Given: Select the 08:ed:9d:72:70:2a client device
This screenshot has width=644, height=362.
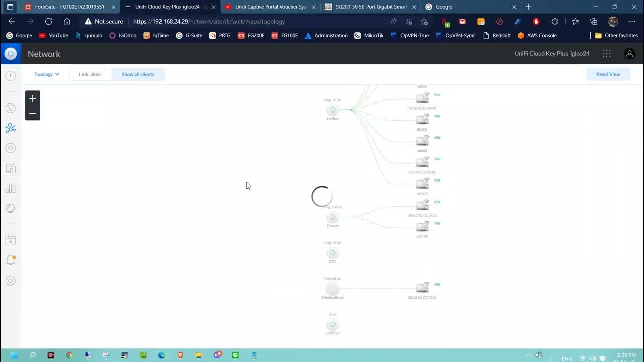Looking at the screenshot, I should click(422, 288).
